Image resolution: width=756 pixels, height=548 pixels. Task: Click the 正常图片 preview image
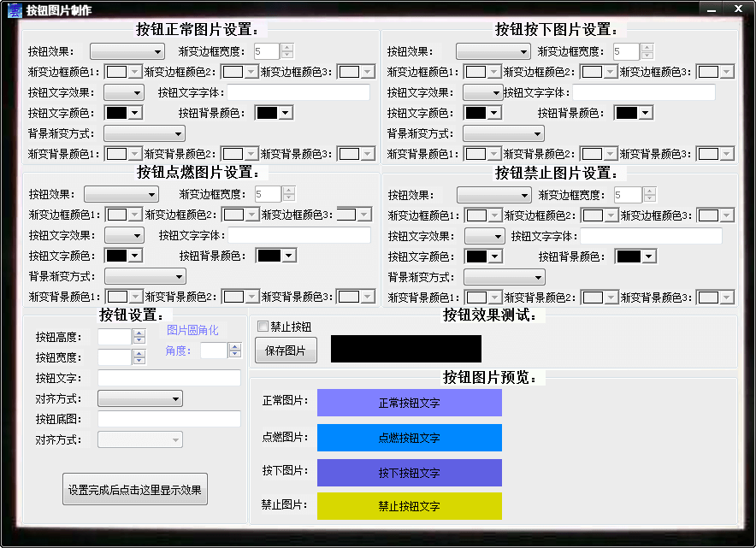point(409,402)
